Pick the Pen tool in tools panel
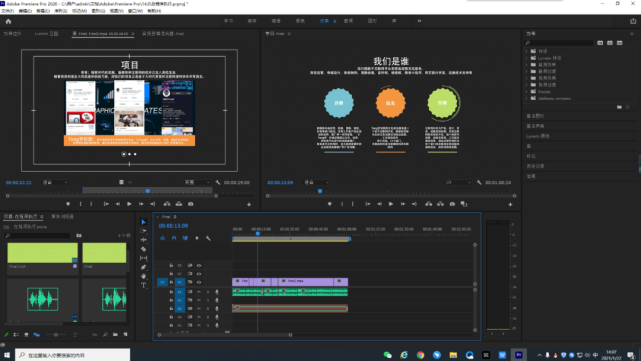Viewport: 641px width, 361px height. (x=143, y=267)
